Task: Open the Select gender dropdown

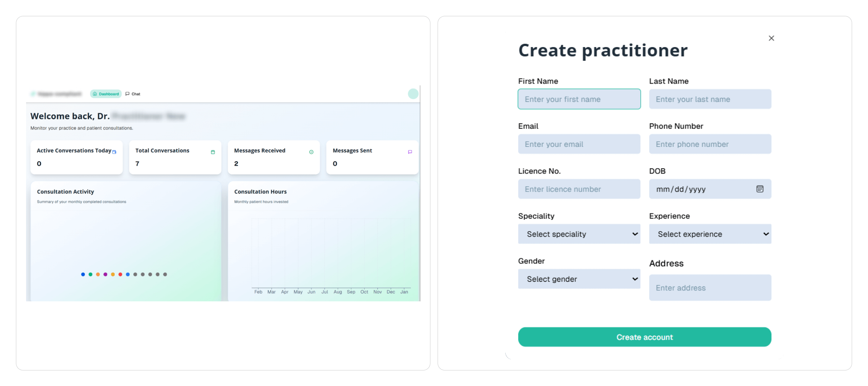Action: 579,279
